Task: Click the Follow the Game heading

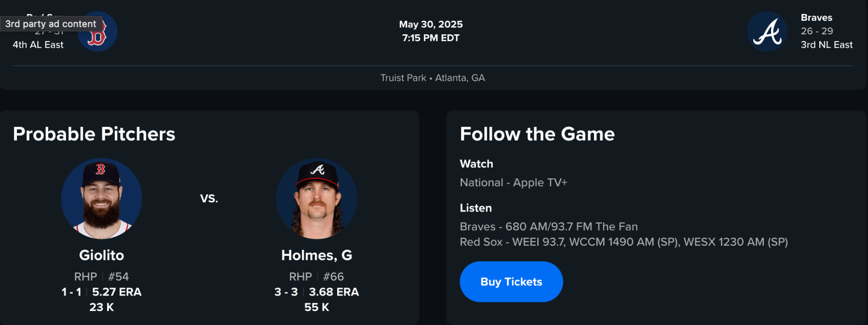Action: tap(537, 134)
